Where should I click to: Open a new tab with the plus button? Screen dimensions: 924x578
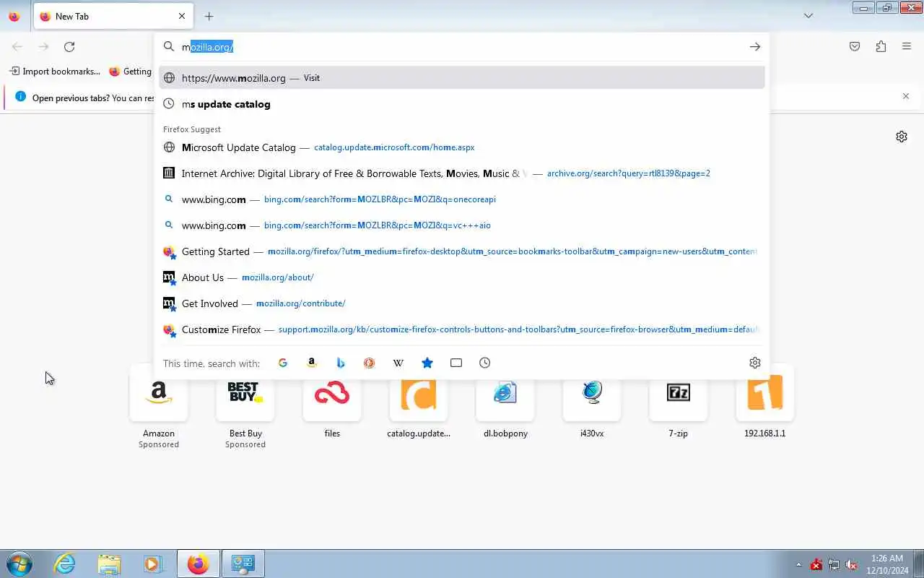[209, 16]
